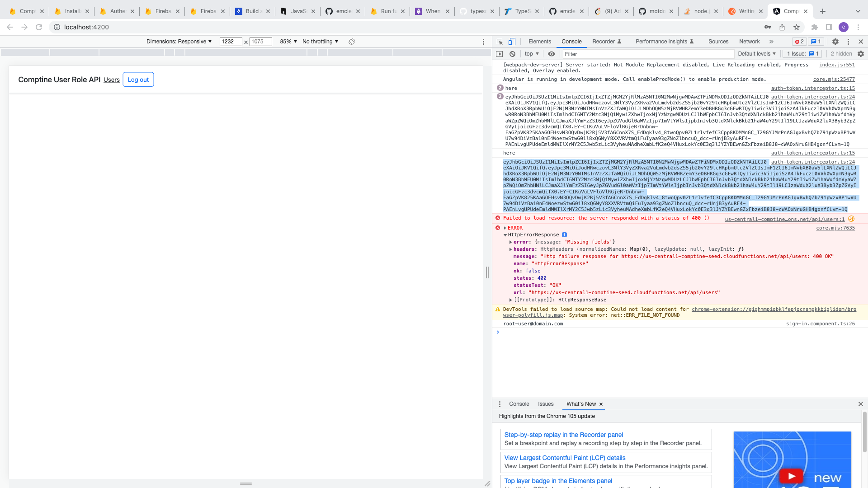Rotate the viewport orientation icon

click(352, 42)
